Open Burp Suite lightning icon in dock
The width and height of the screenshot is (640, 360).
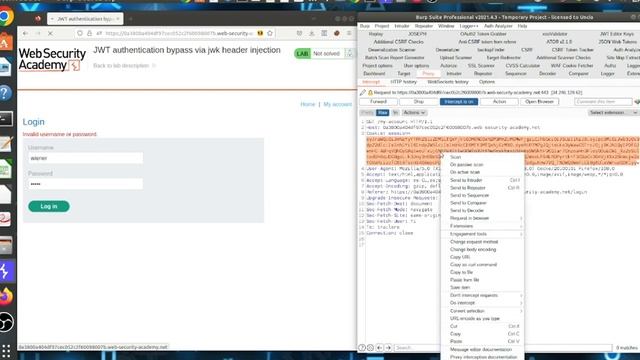tap(6, 271)
